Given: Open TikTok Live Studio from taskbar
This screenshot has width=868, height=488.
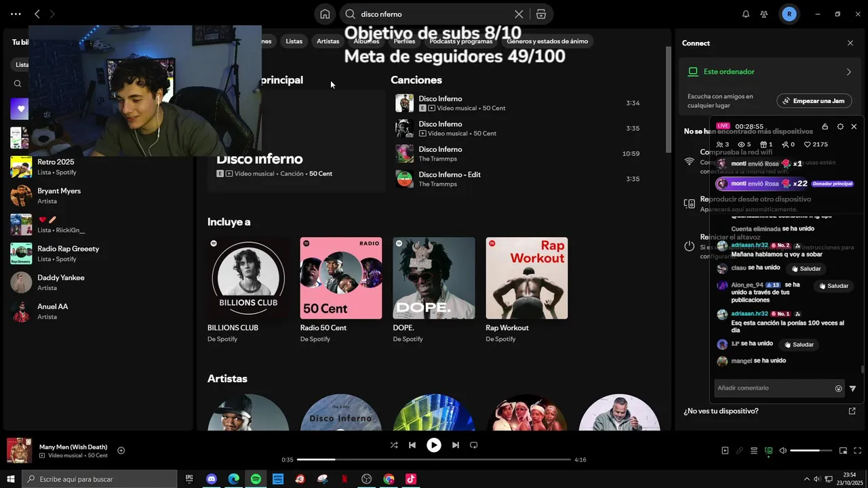Looking at the screenshot, I should (411, 479).
